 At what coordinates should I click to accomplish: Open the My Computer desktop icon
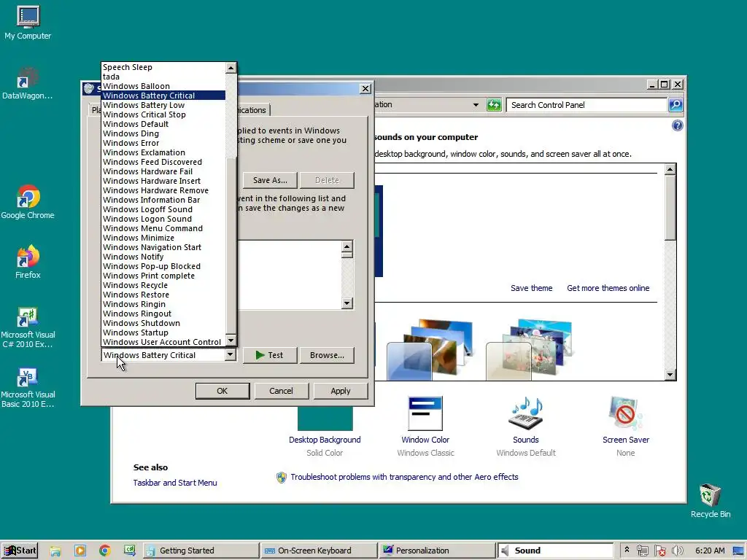pos(28,23)
